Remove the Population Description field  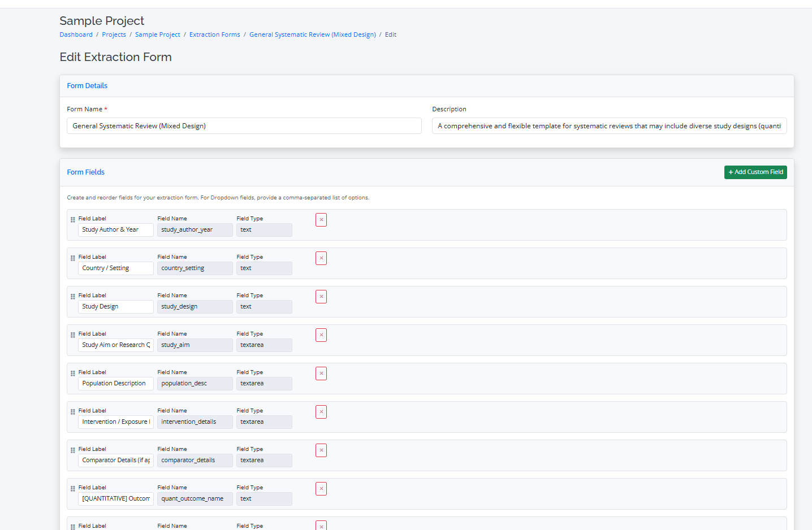[x=321, y=373]
